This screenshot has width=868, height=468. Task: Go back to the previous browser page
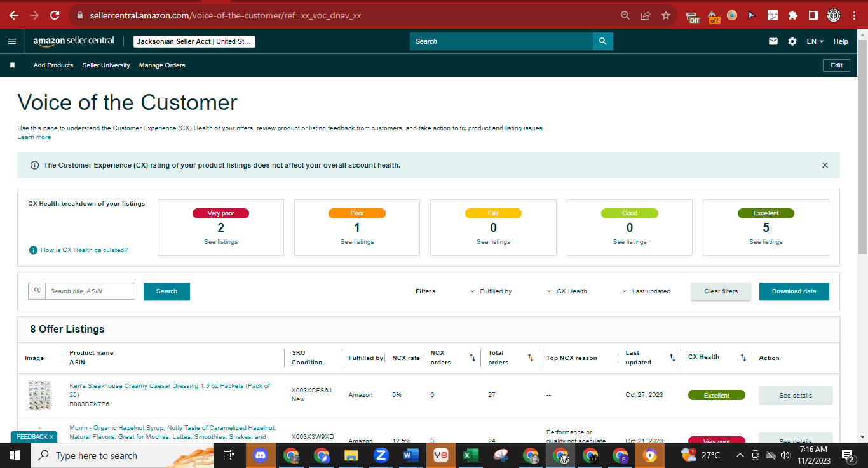(x=14, y=15)
